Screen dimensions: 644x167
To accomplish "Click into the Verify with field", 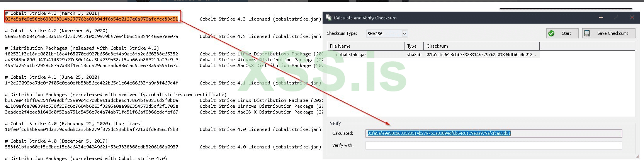I will [x=494, y=145].
